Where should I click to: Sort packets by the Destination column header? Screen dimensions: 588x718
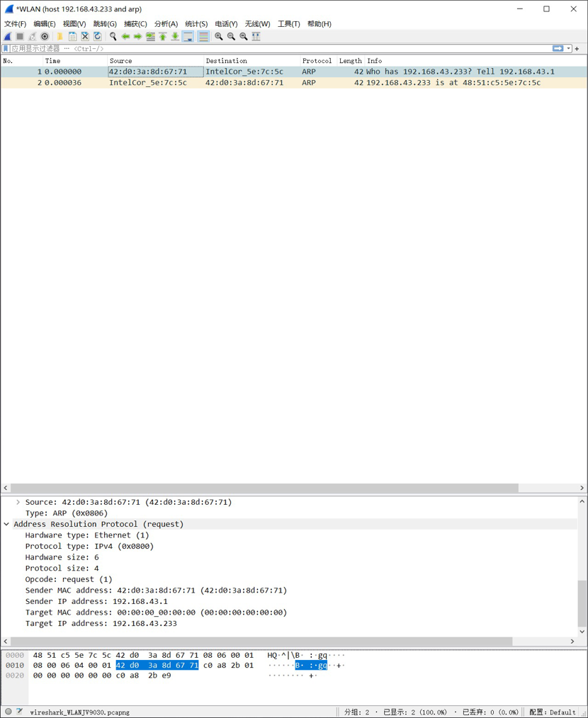(251, 61)
